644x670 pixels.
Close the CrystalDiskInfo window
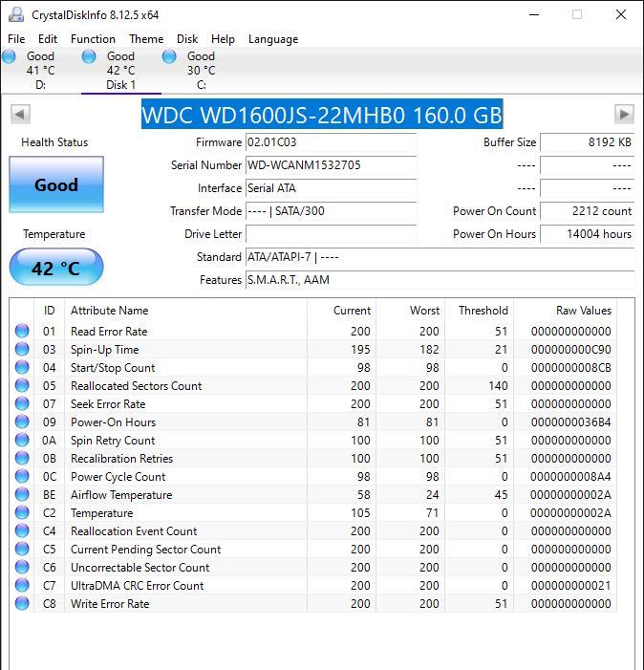tap(621, 14)
